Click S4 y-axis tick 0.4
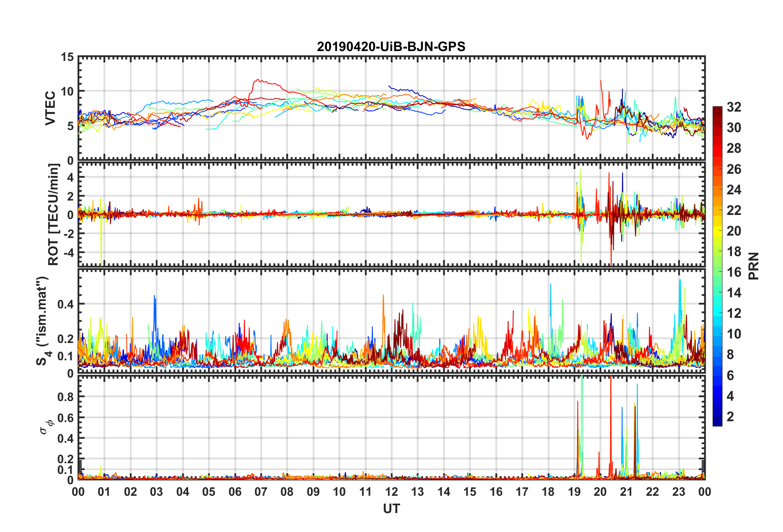783x532 pixels. [66, 304]
